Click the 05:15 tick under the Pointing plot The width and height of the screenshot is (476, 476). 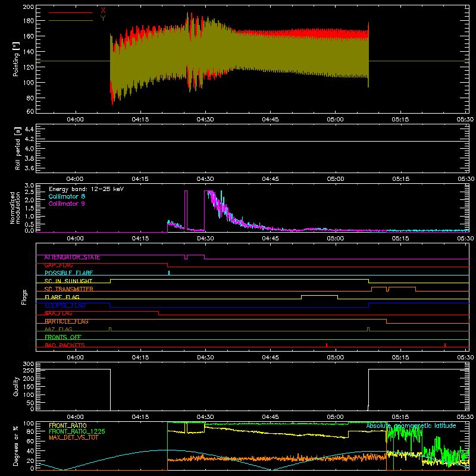click(400, 120)
